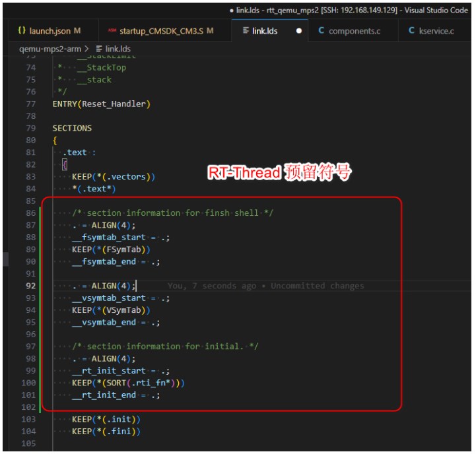Click the *(.text*) line
476x456 pixels.
(94, 189)
